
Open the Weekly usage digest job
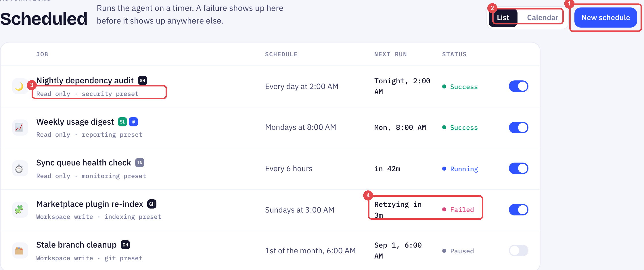coord(75,122)
